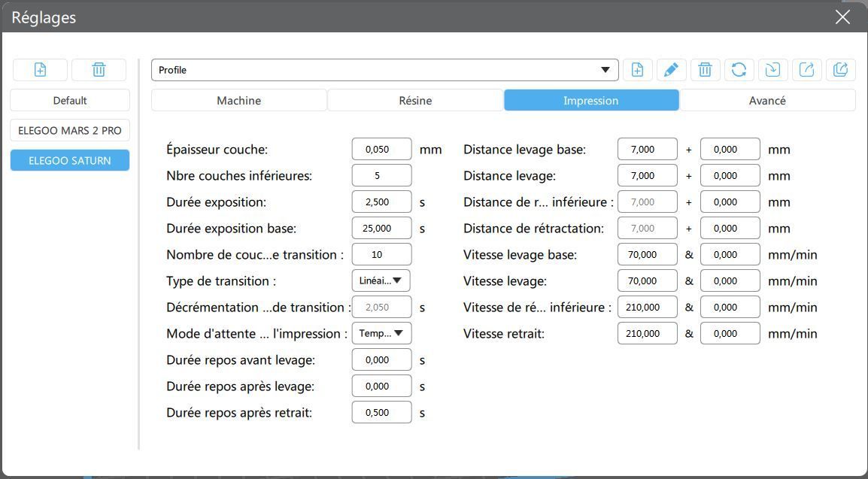The height and width of the screenshot is (479, 868).
Task: Create a new profile next to Profile dropdown
Action: tap(637, 70)
